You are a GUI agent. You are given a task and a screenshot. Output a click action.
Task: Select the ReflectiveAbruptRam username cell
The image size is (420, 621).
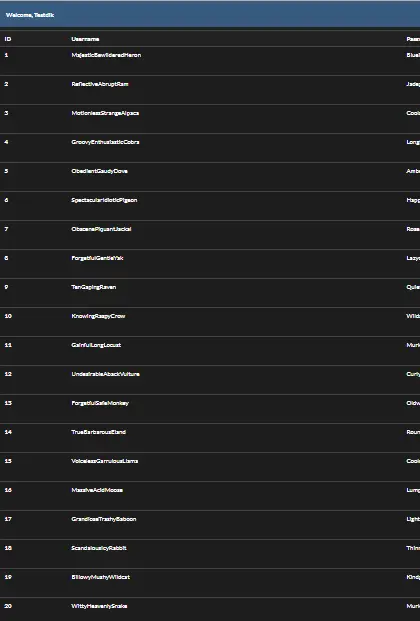pos(100,84)
